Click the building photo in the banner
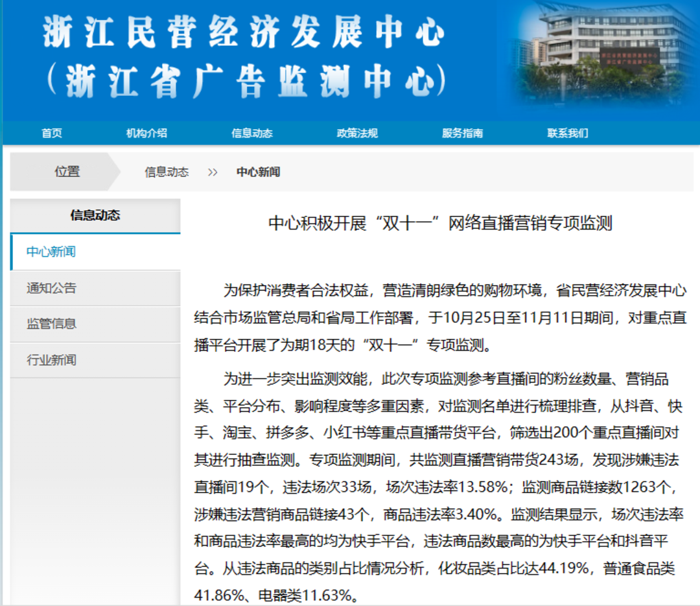 click(603, 54)
